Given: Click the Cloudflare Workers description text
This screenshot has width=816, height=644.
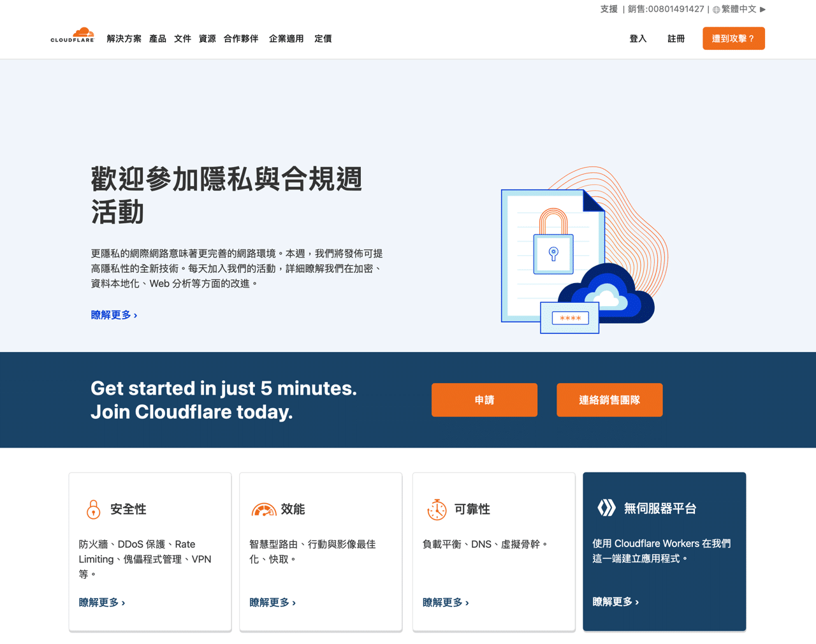Looking at the screenshot, I should pyautogui.click(x=662, y=551).
